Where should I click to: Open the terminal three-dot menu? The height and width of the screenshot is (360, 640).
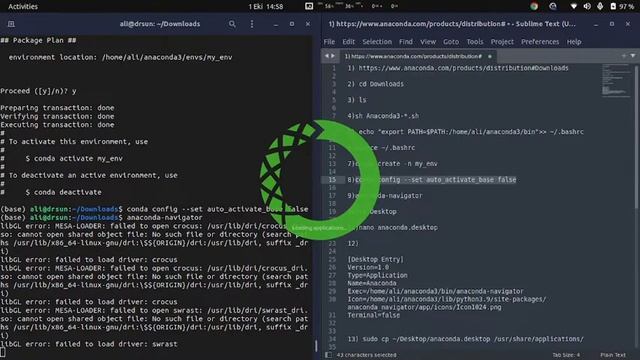(252, 24)
